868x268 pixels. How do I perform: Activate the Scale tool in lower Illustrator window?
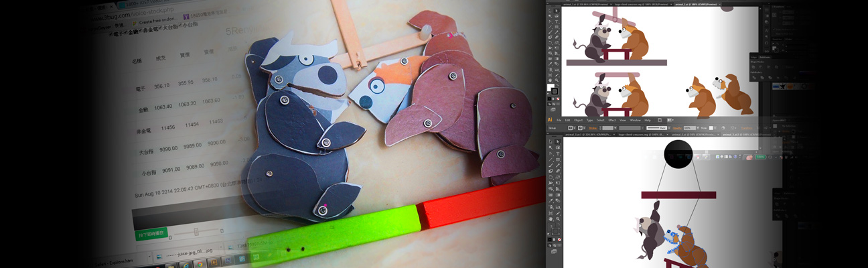click(x=558, y=177)
